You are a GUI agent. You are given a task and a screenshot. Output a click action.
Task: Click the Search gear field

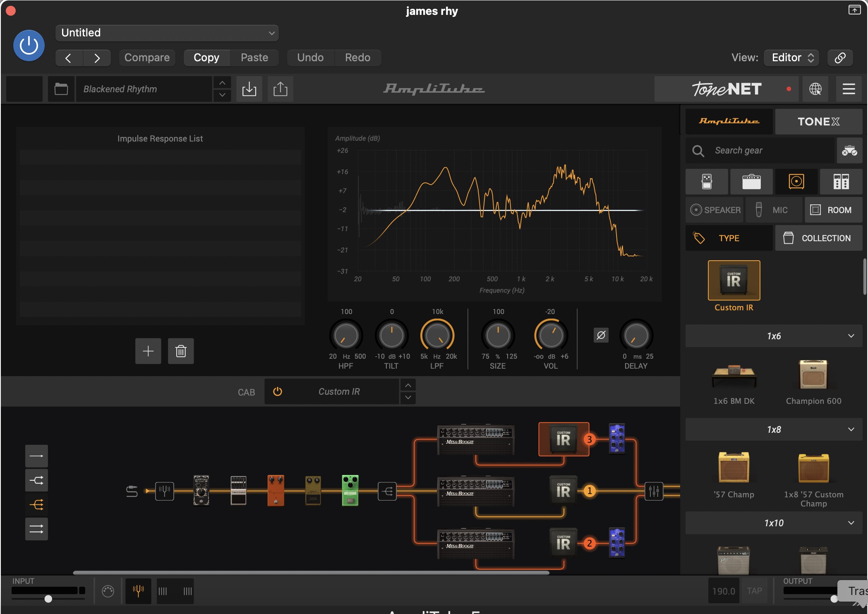(x=760, y=151)
